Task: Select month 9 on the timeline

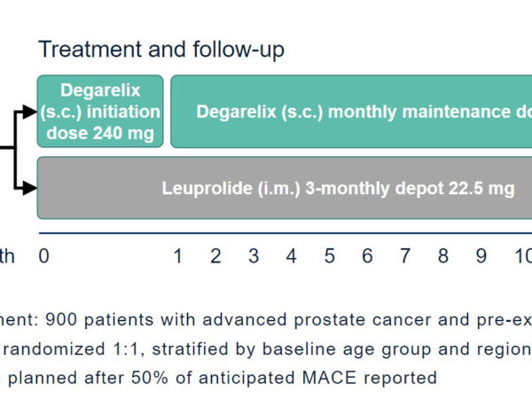Action: pyautogui.click(x=481, y=256)
